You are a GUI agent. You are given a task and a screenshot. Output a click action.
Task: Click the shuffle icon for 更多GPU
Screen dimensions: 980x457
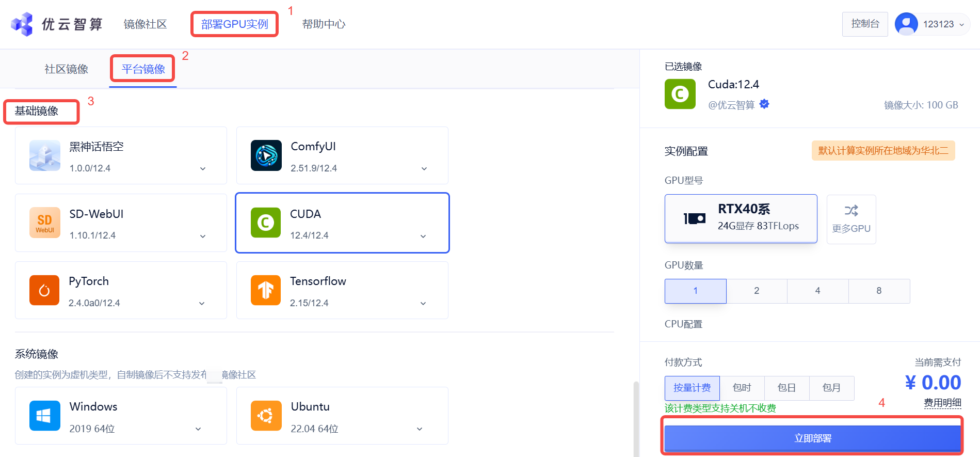tap(852, 210)
